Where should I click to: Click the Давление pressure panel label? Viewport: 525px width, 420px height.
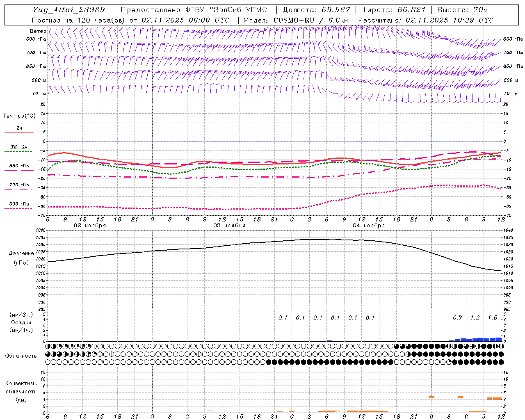21,253
